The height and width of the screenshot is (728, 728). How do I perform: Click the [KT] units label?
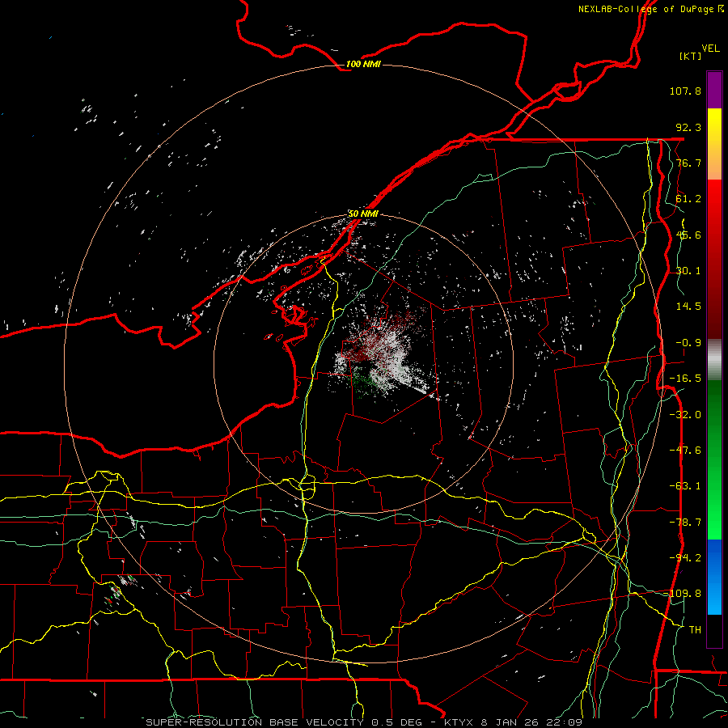tap(691, 56)
